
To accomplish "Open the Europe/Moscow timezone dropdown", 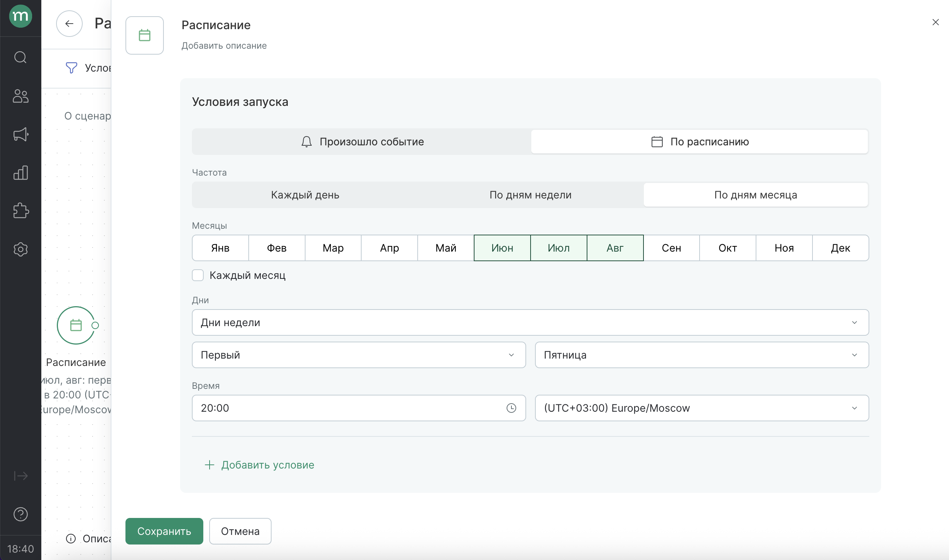I will pos(701,408).
